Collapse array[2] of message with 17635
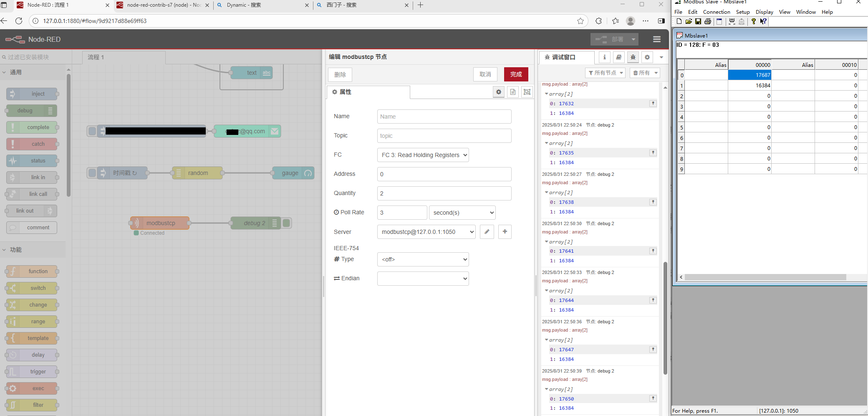This screenshot has height=416, width=868. click(547, 143)
